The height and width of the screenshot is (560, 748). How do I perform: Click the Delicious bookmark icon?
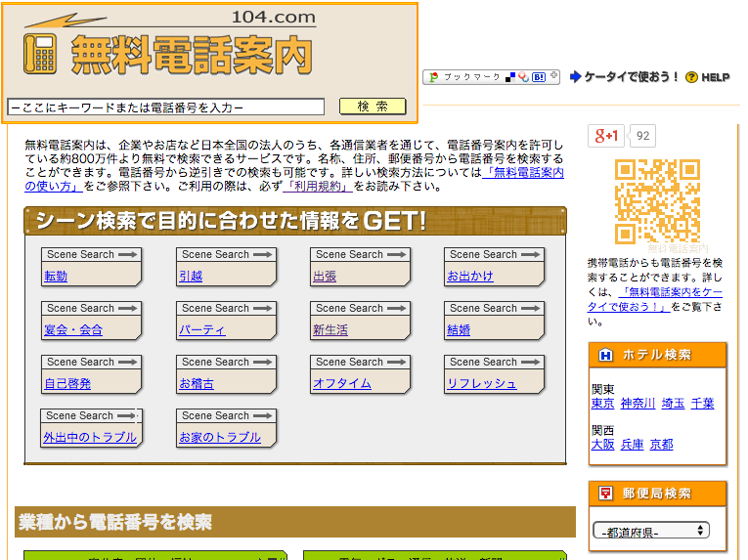(x=510, y=77)
